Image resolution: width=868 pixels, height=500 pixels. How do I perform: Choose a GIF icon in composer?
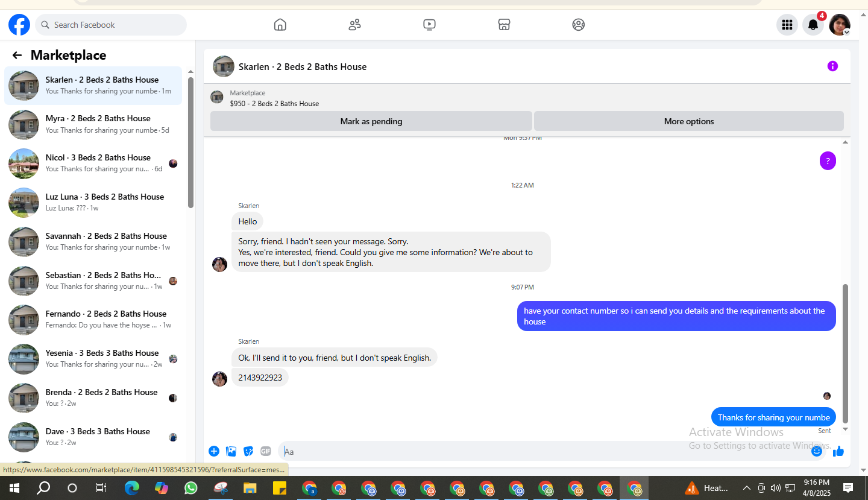(x=266, y=451)
